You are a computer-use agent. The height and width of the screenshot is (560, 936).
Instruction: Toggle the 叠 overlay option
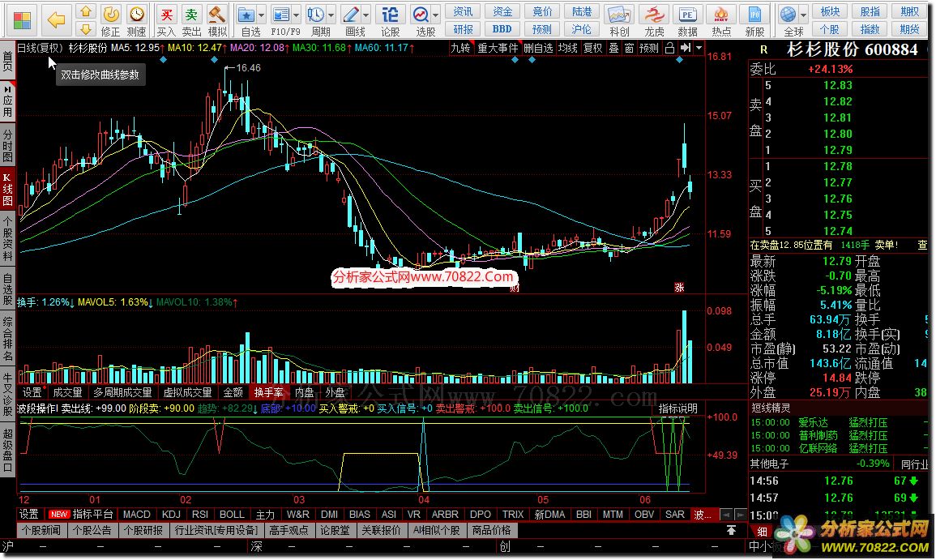click(x=613, y=49)
